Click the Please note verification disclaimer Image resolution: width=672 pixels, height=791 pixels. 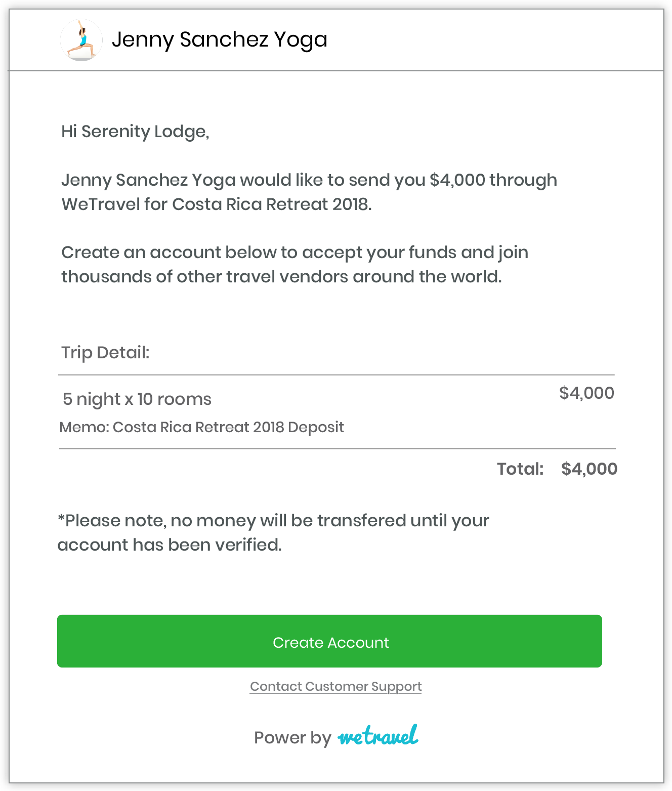273,532
